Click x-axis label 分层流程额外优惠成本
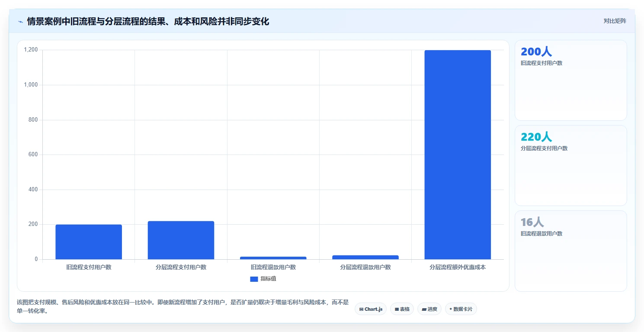 [458, 268]
